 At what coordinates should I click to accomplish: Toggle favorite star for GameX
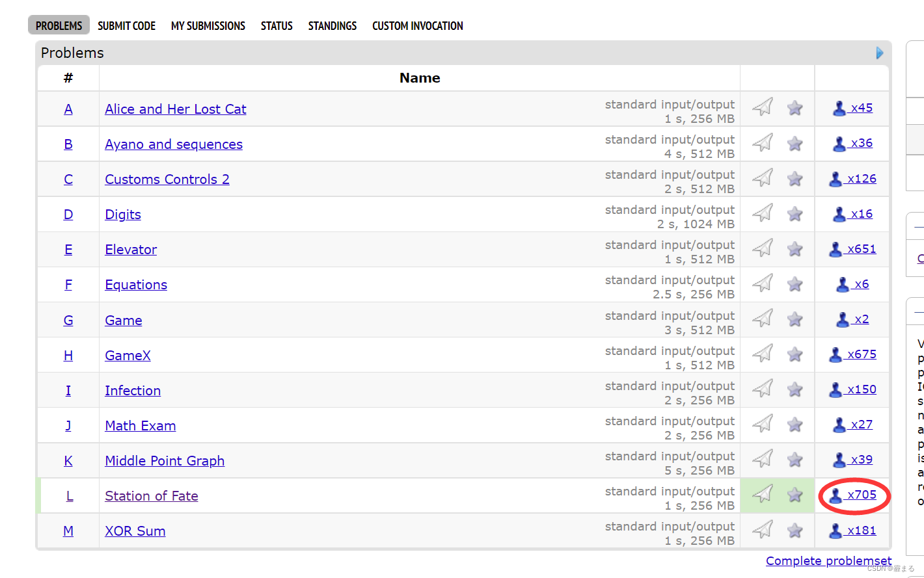(795, 354)
